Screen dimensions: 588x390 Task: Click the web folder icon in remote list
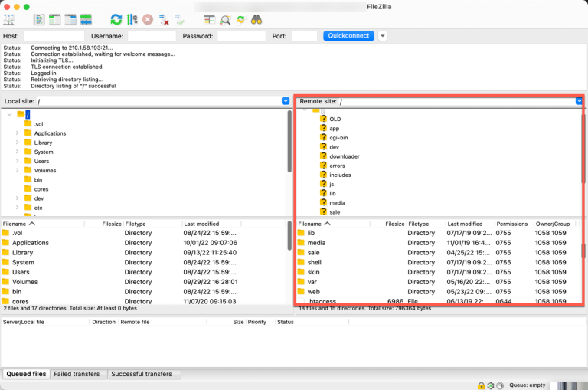(x=301, y=291)
